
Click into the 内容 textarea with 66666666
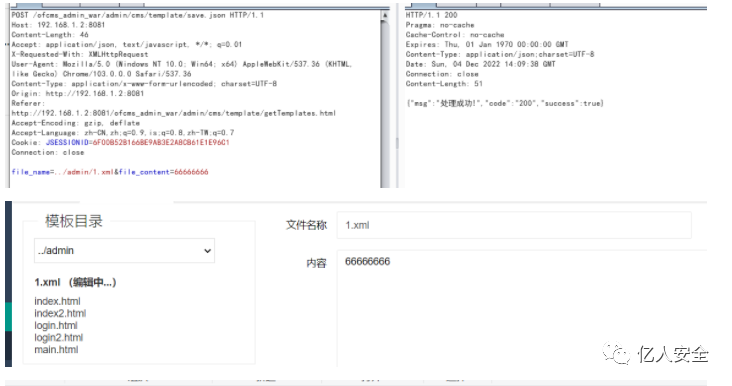(522, 308)
